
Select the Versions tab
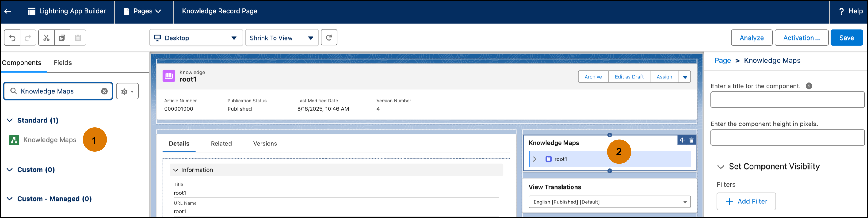265,144
